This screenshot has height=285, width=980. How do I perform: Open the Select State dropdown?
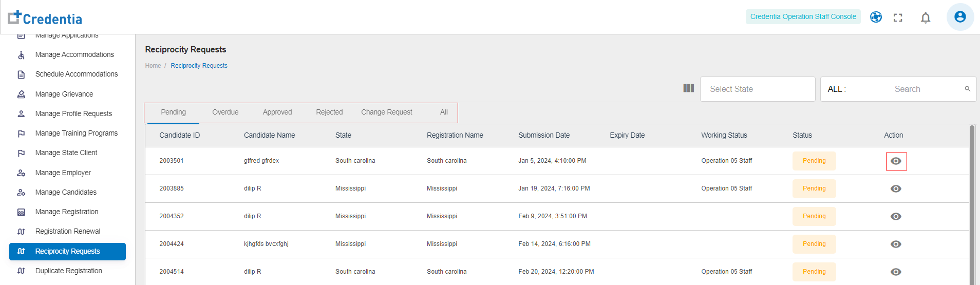757,89
